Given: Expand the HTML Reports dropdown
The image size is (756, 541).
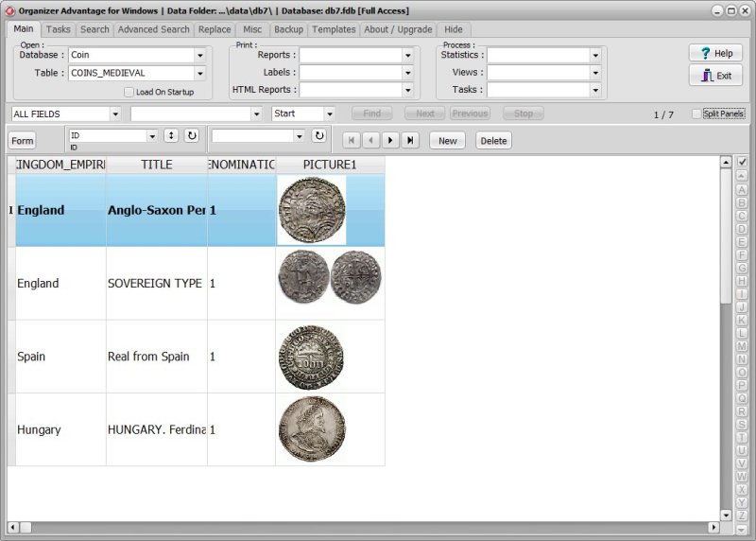Looking at the screenshot, I should point(408,90).
